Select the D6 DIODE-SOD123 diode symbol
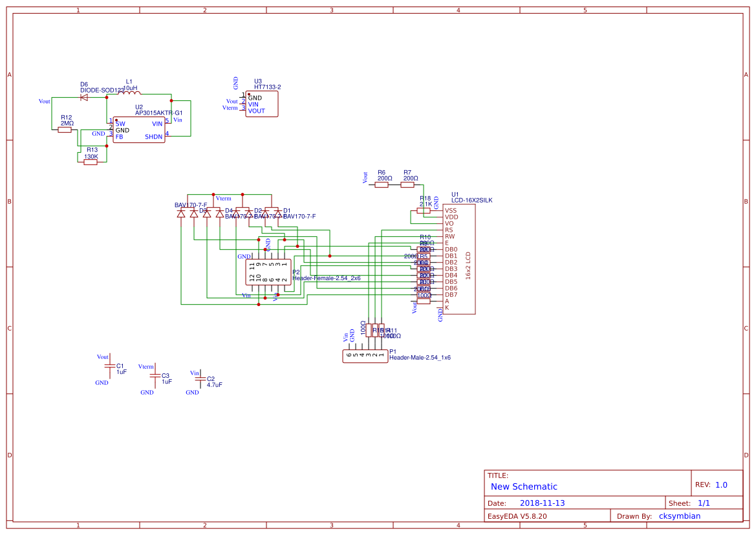 point(84,96)
